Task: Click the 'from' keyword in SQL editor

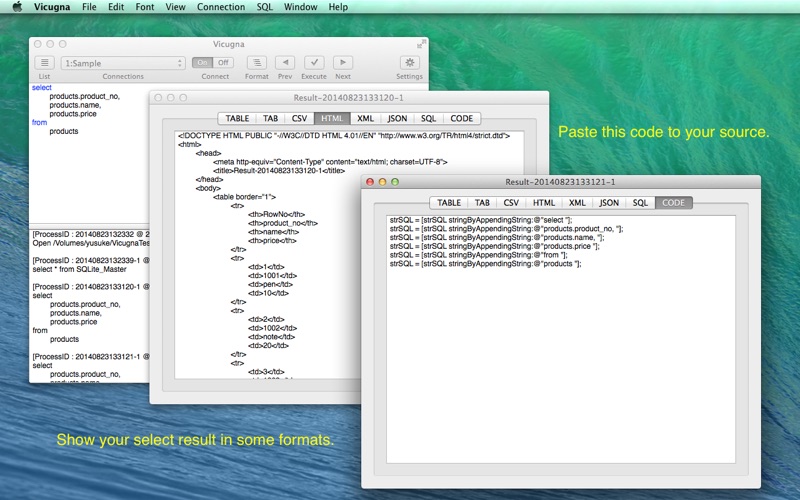Action: [x=39, y=122]
